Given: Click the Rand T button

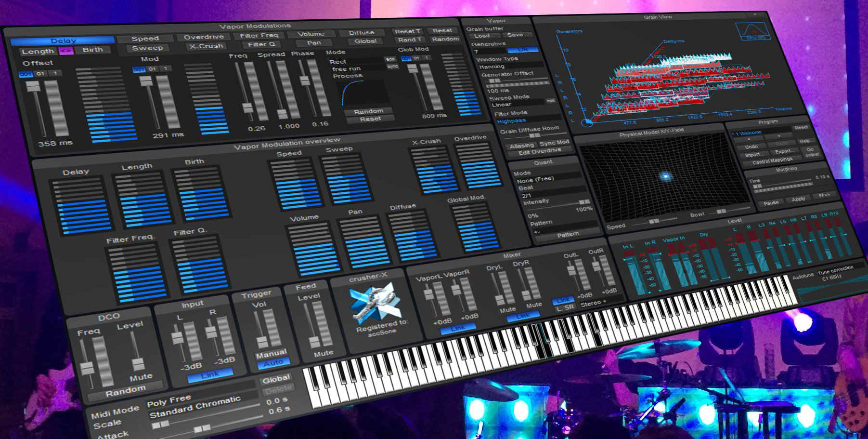Looking at the screenshot, I should tap(410, 40).
